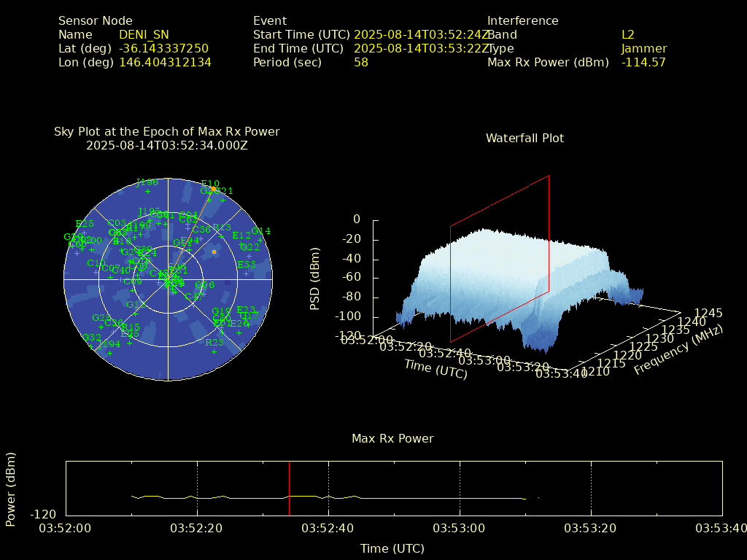Click the G06 satellite marker
The height and width of the screenshot is (560, 747).
[x=205, y=294]
